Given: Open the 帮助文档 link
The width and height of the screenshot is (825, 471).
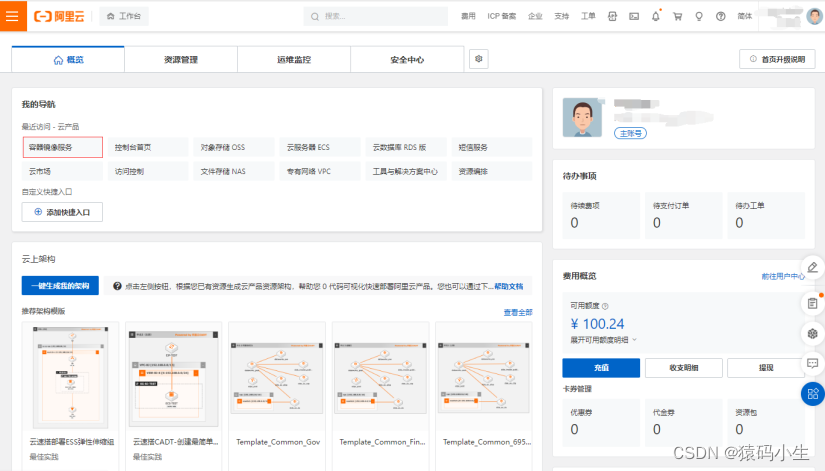Looking at the screenshot, I should [x=509, y=286].
